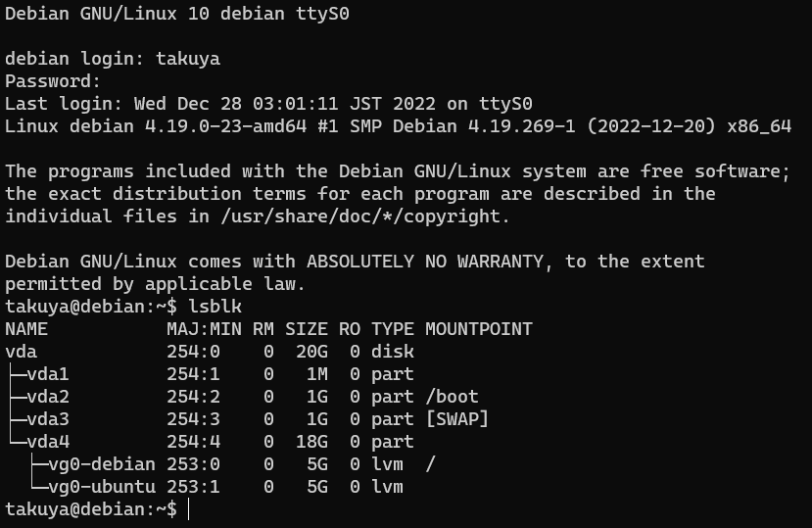
Task: Click the typed 'lsblk' command
Action: point(215,307)
